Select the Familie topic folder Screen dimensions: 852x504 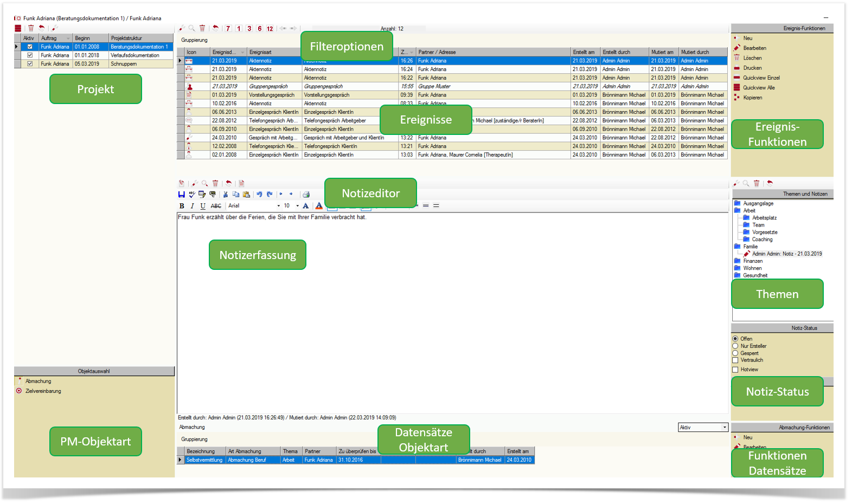tap(751, 247)
